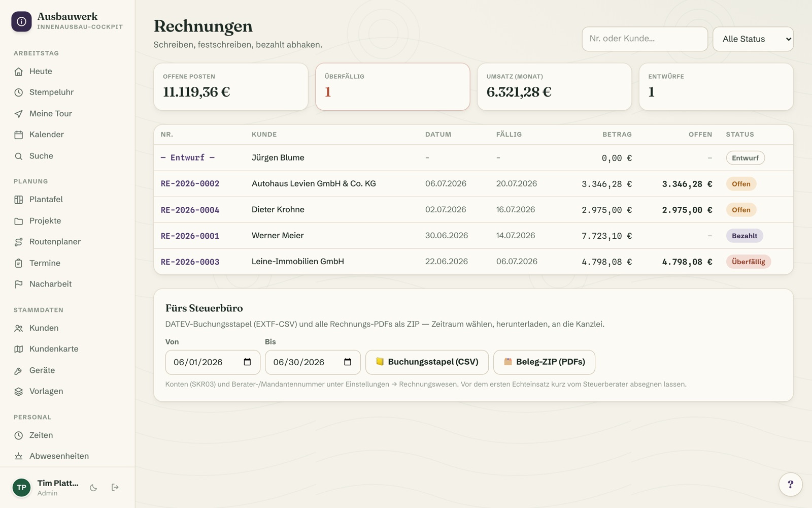Select the Vorlagen layers icon

pos(19,392)
